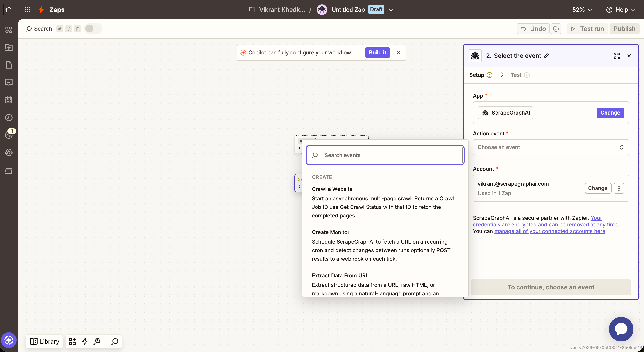Click the Zaps lightning bolt logo
644x352 pixels.
[41, 9]
